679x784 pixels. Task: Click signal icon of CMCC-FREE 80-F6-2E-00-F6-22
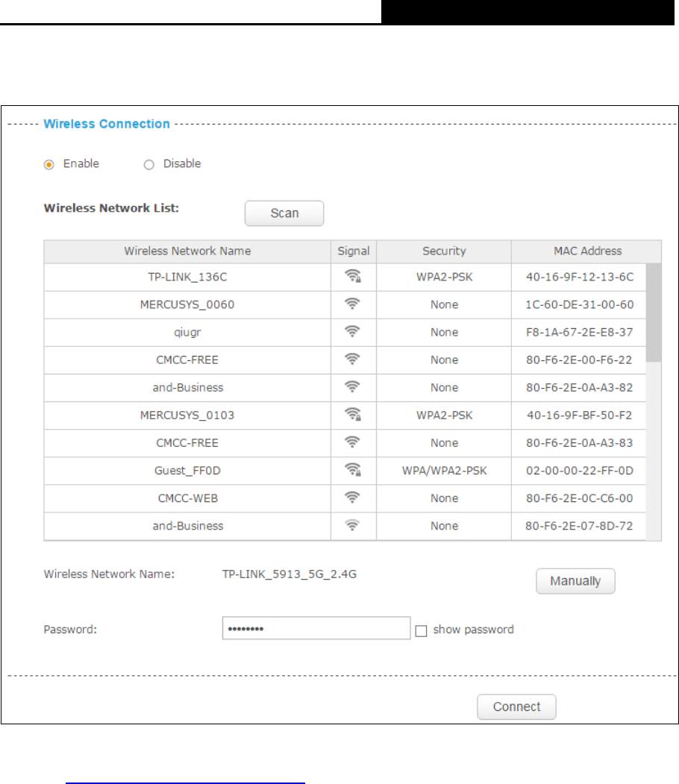[352, 360]
